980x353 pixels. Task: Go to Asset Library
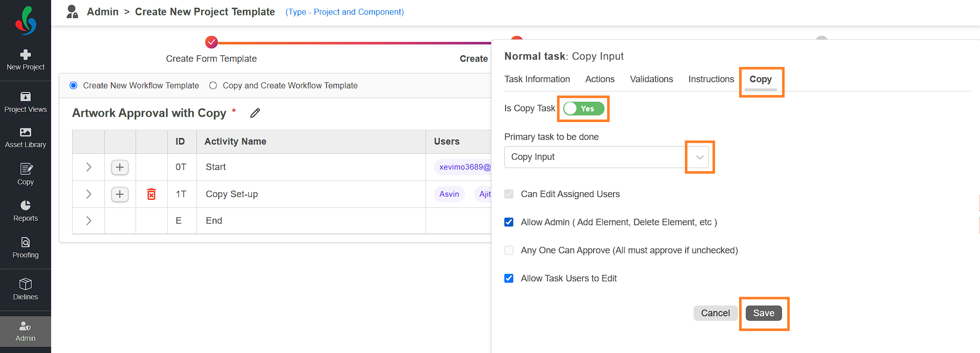point(26,138)
